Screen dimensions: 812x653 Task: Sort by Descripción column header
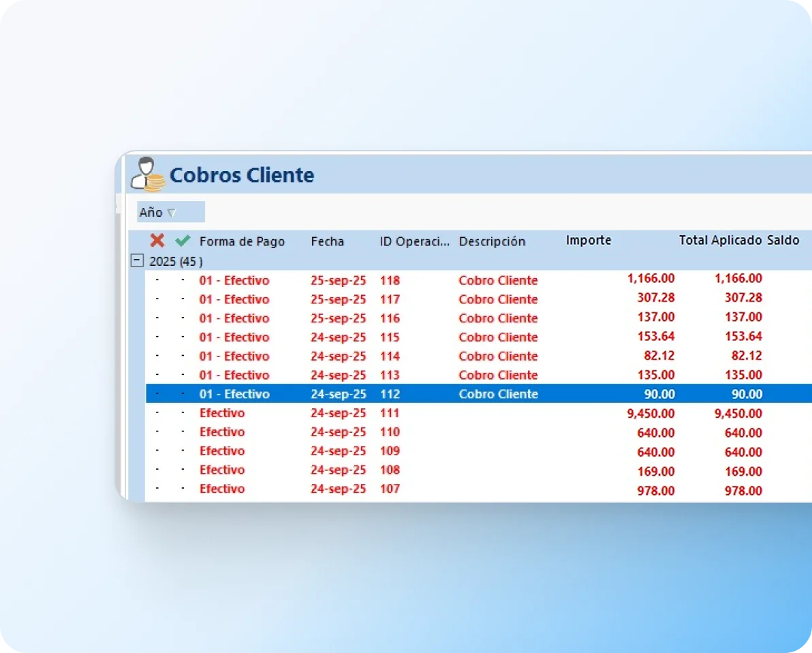click(x=492, y=241)
